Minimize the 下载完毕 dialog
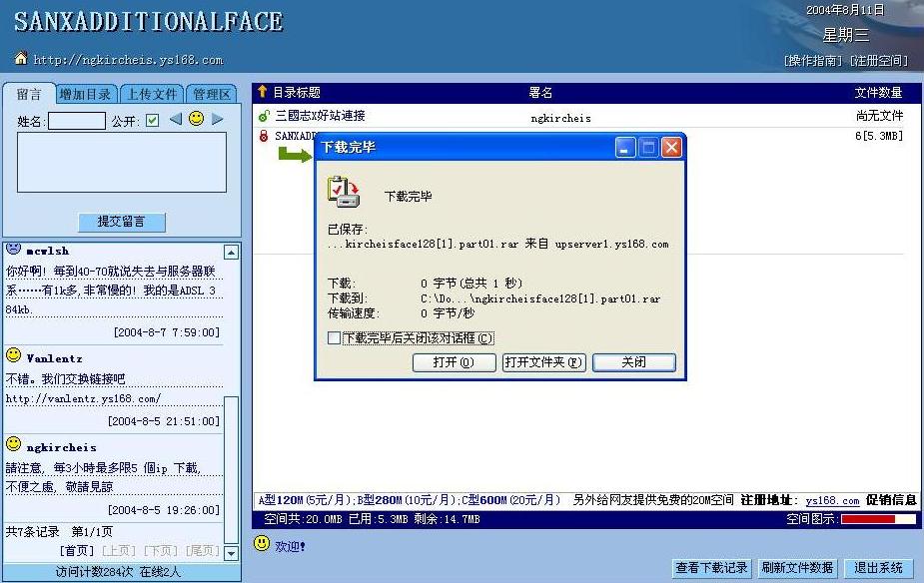 625,147
